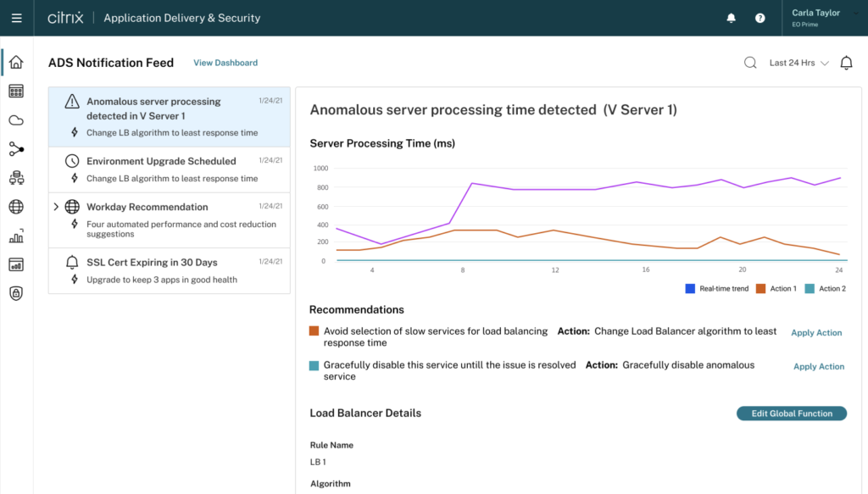Open the hamburger navigation menu
Image resolution: width=868 pixels, height=494 pixels.
click(17, 18)
